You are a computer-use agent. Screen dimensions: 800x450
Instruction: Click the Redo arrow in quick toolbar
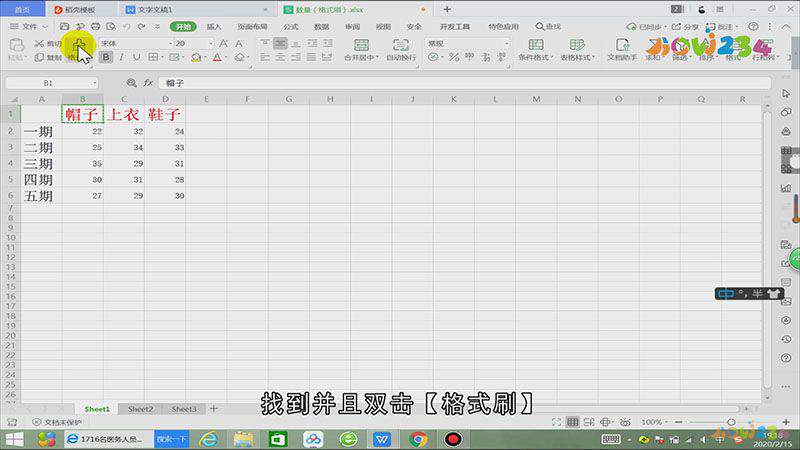pos(141,26)
